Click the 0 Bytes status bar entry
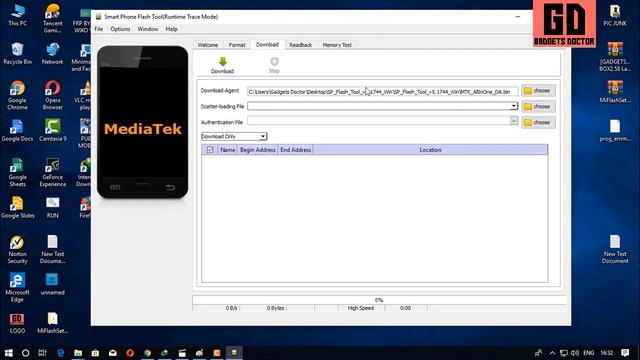640x360 pixels. click(x=276, y=308)
